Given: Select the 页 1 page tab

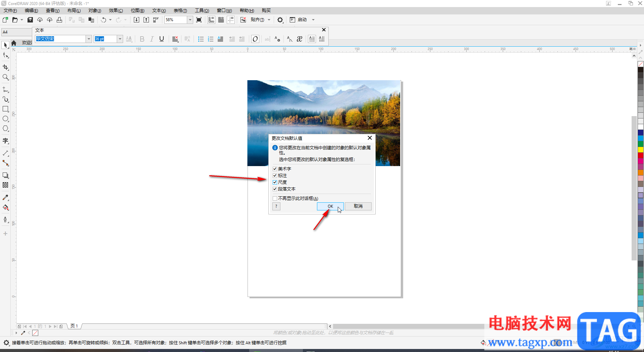Looking at the screenshot, I should (74, 326).
